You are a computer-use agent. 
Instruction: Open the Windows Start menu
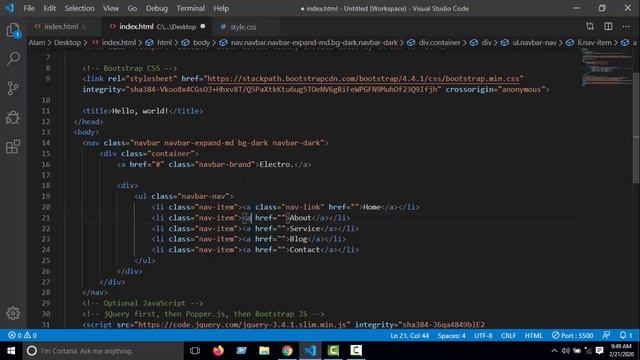(11, 351)
